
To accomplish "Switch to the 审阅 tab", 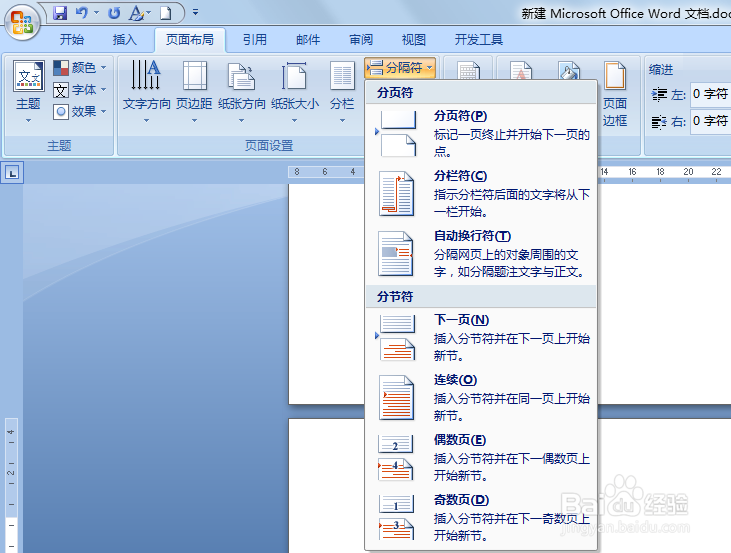I will click(361, 40).
